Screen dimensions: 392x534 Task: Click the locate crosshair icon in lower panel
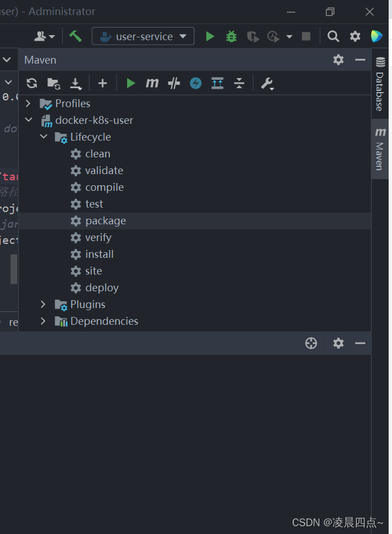(x=311, y=343)
